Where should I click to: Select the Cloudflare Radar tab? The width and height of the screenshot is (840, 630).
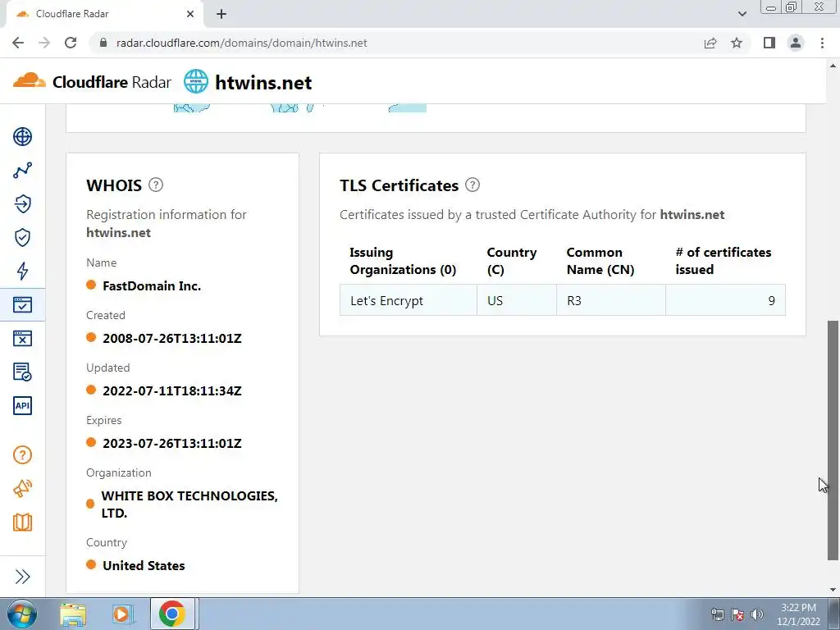click(104, 14)
